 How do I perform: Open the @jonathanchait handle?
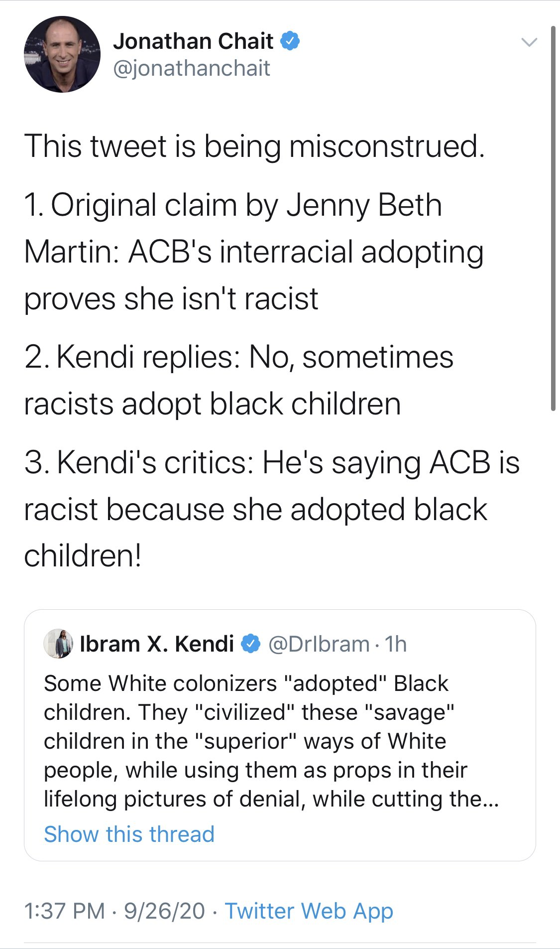pos(192,68)
